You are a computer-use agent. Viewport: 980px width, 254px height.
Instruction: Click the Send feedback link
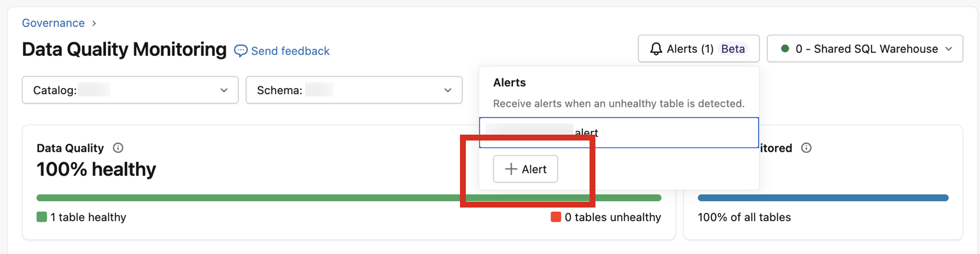point(290,51)
